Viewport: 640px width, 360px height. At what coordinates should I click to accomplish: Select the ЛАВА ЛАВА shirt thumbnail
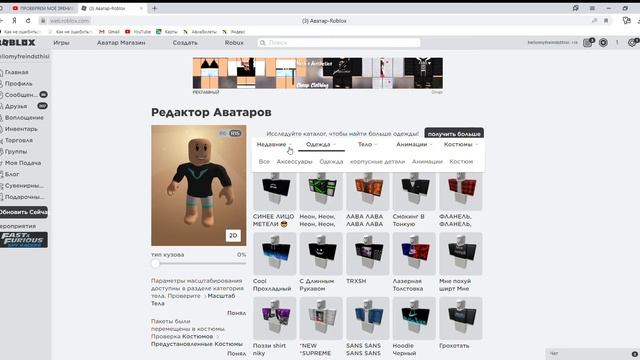tap(368, 191)
